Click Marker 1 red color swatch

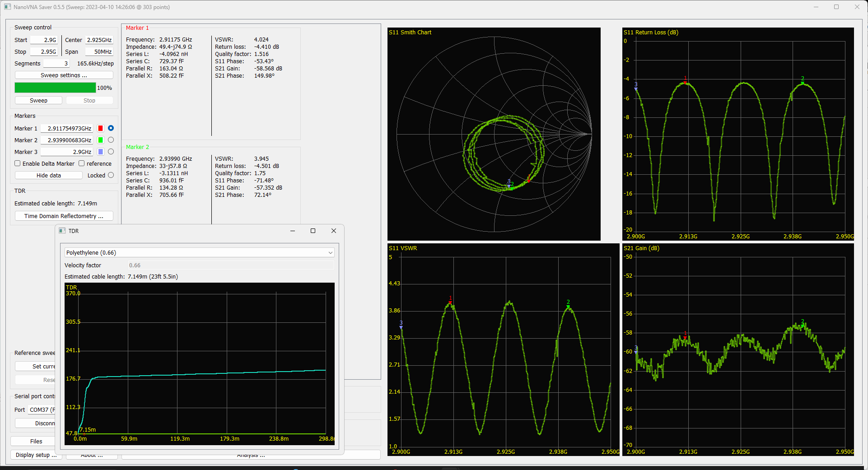point(101,128)
